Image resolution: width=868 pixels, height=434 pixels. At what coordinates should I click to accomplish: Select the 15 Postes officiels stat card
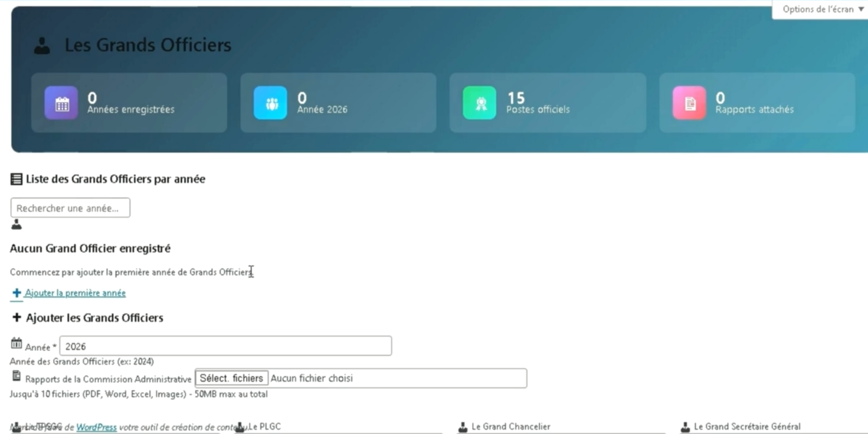[548, 103]
